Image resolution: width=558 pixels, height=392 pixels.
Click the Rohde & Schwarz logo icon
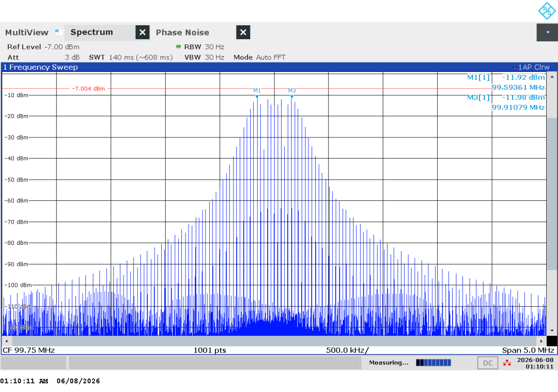547,11
